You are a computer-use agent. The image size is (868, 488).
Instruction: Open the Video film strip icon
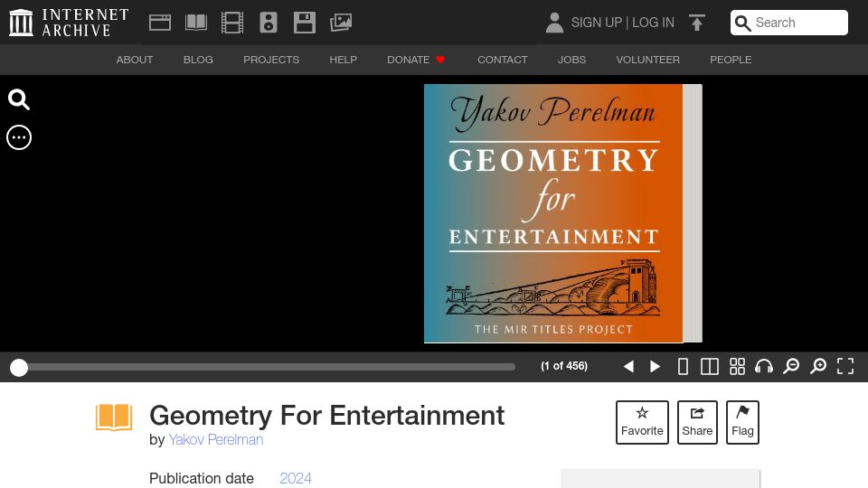(x=232, y=23)
